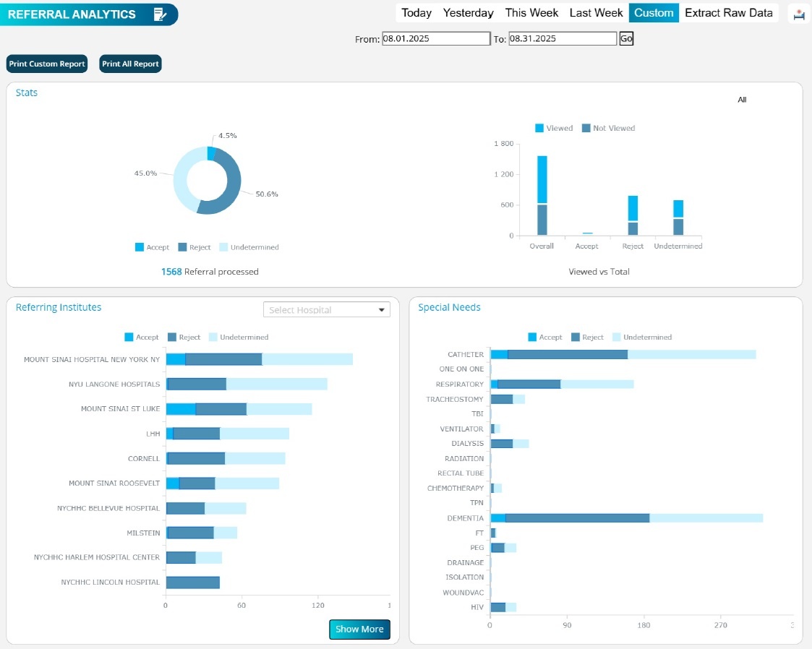The width and height of the screenshot is (812, 649).
Task: Click the WOUNDVAC label in Special Needs
Action: [x=463, y=593]
